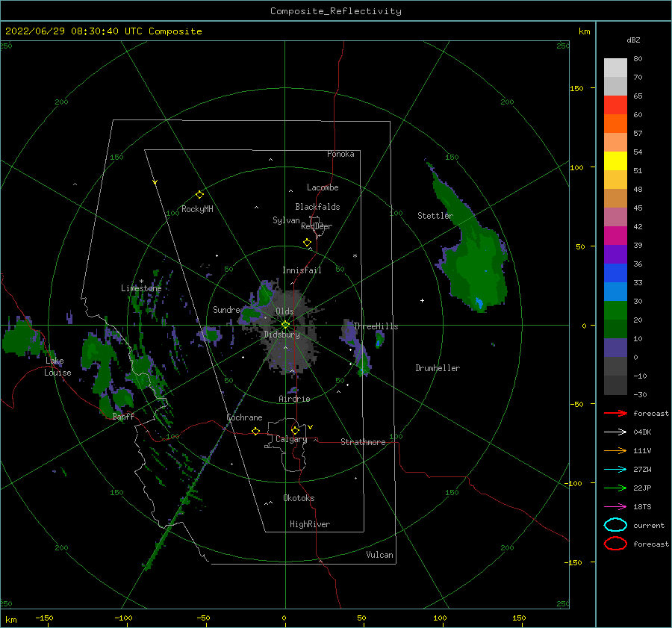
Task: Click the RockyMH station diamond marker
Action: tap(199, 195)
